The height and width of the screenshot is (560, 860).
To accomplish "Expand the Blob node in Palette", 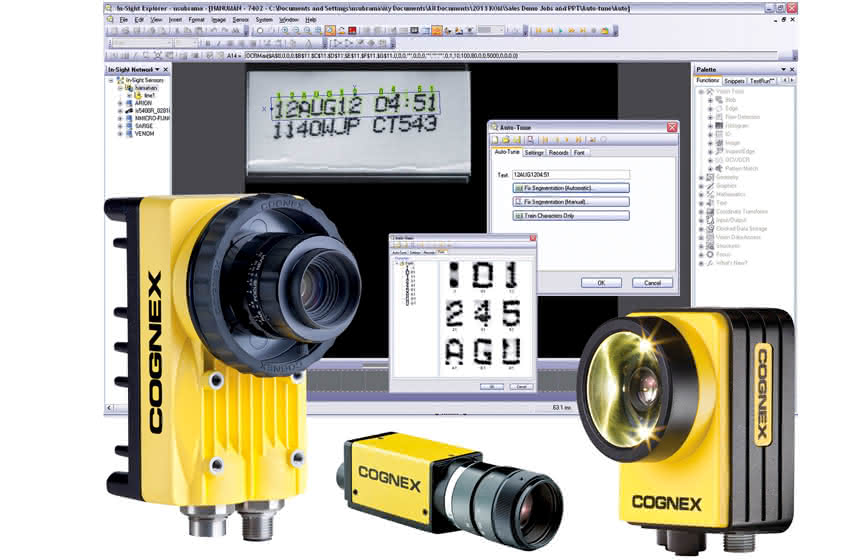I will (710, 100).
